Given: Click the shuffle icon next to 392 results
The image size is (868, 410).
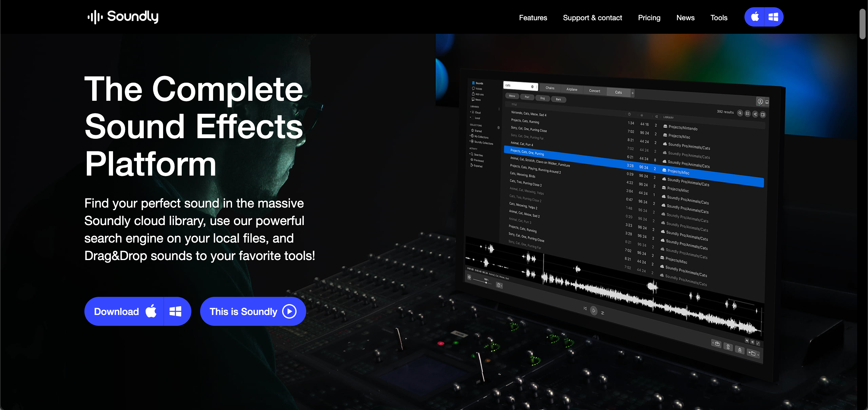Looking at the screenshot, I should (755, 114).
